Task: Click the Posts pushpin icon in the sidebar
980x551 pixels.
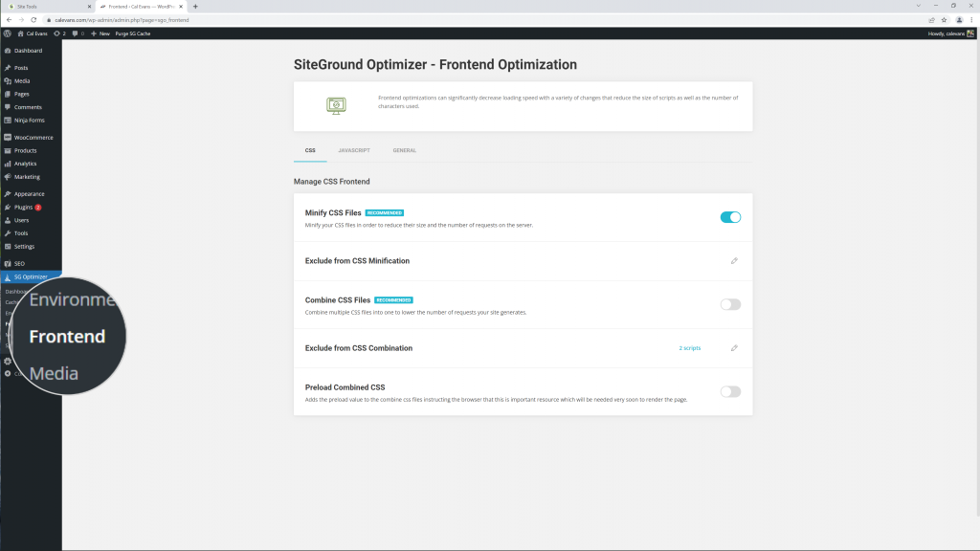Action: (8, 68)
